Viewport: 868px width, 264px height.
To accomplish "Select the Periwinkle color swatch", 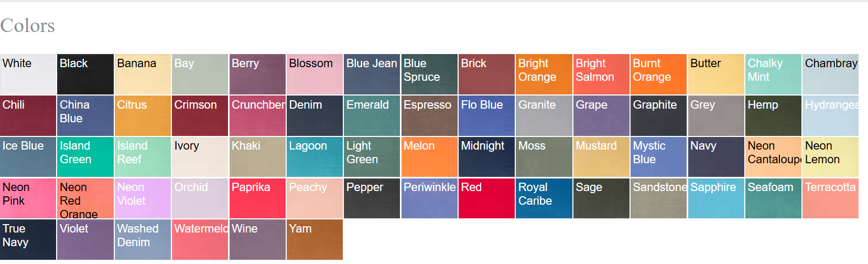I will click(x=429, y=198).
